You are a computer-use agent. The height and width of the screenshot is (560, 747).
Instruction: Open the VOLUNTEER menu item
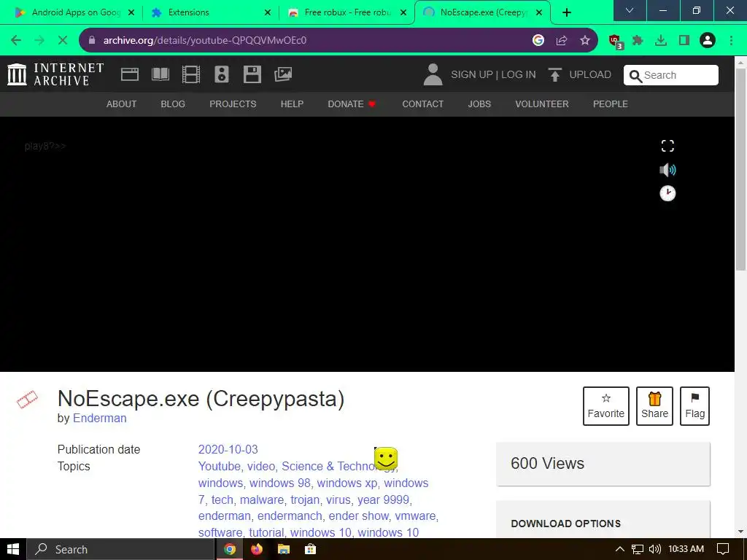pos(542,104)
